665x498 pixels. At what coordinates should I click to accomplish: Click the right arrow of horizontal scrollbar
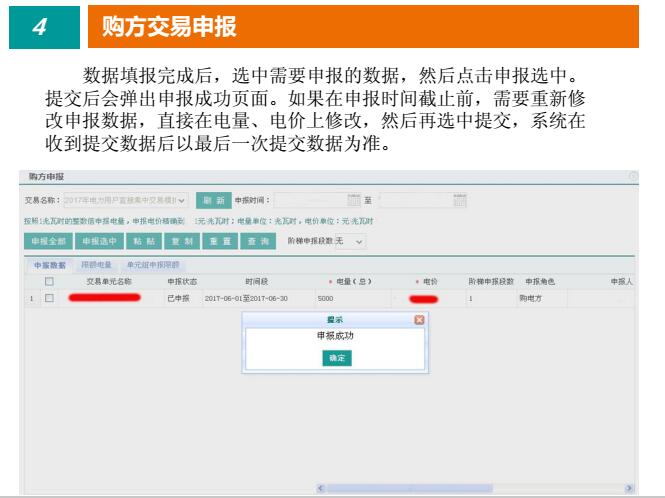click(629, 487)
